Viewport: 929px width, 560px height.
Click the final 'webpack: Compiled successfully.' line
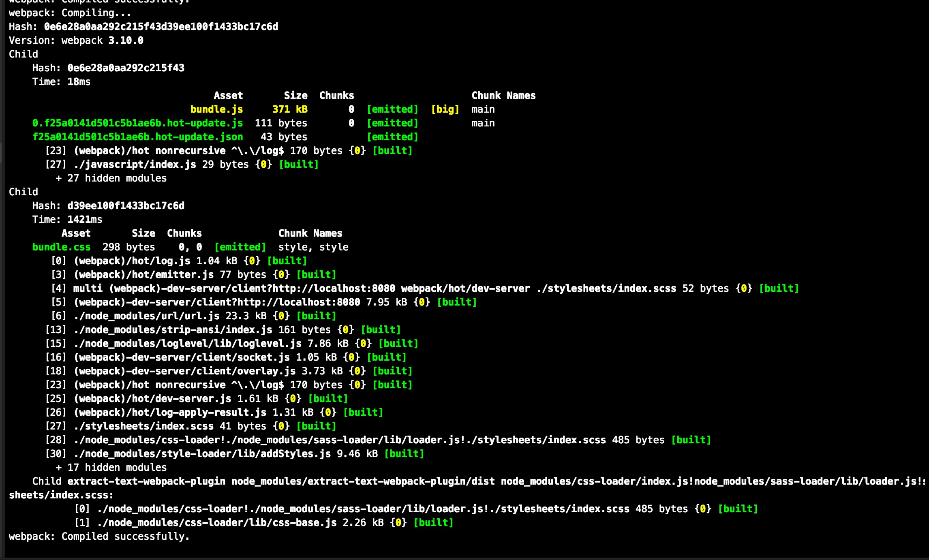tap(99, 536)
